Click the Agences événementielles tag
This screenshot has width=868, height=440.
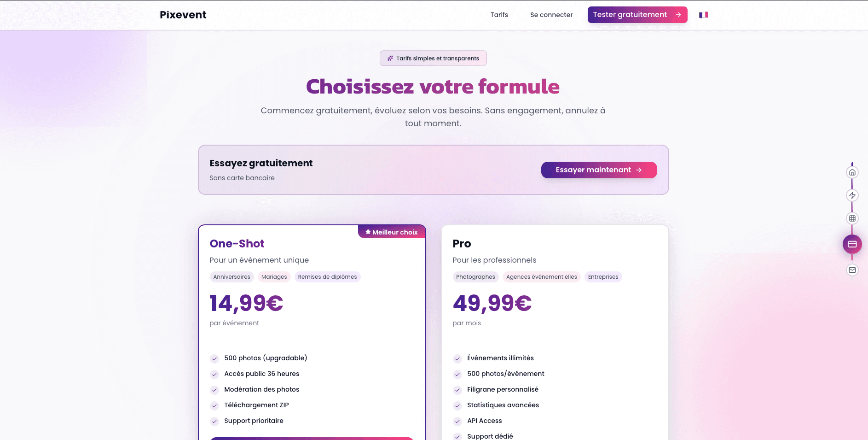541,277
